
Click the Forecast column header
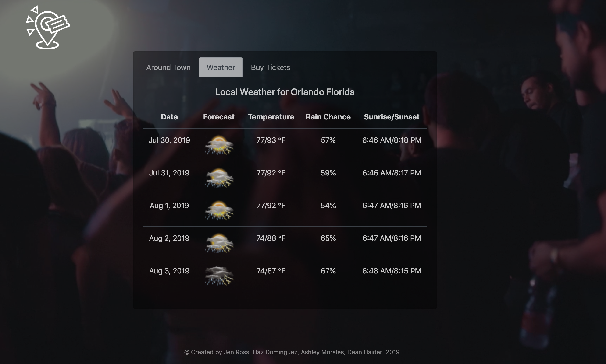coord(218,117)
